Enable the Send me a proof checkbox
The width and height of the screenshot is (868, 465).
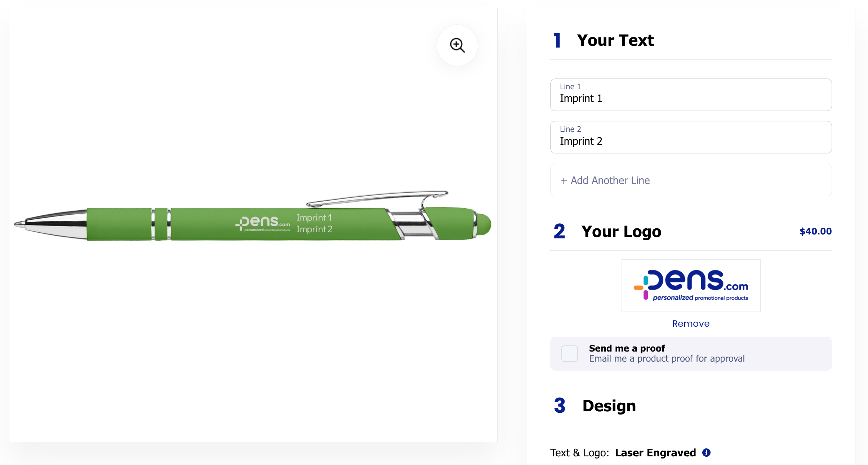pyautogui.click(x=570, y=354)
